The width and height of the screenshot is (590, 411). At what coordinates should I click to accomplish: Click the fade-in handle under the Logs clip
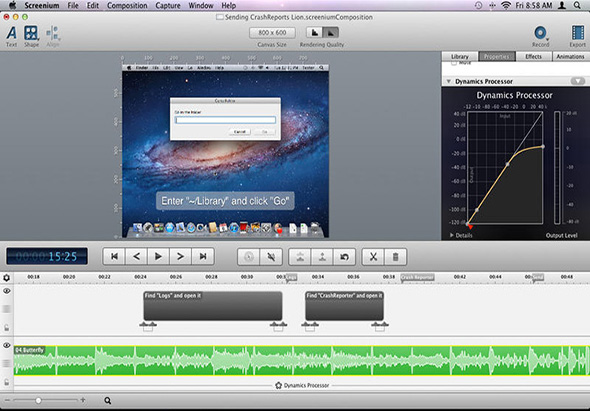(x=148, y=326)
